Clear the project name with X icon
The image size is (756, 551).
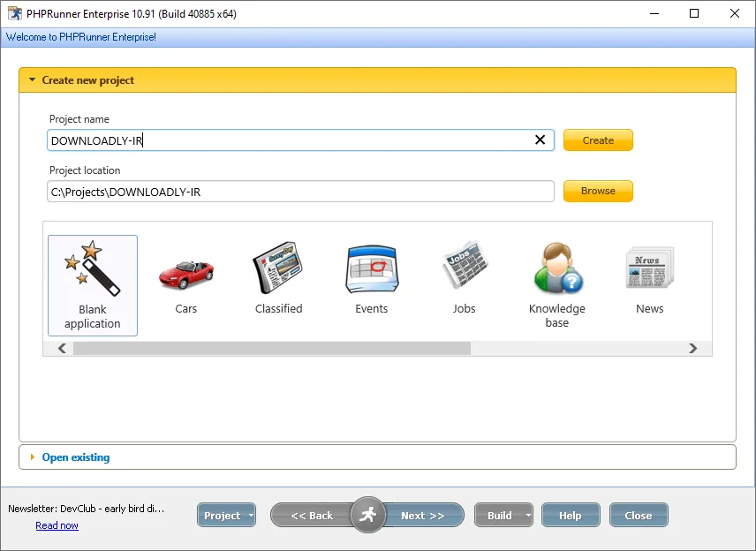pos(540,140)
